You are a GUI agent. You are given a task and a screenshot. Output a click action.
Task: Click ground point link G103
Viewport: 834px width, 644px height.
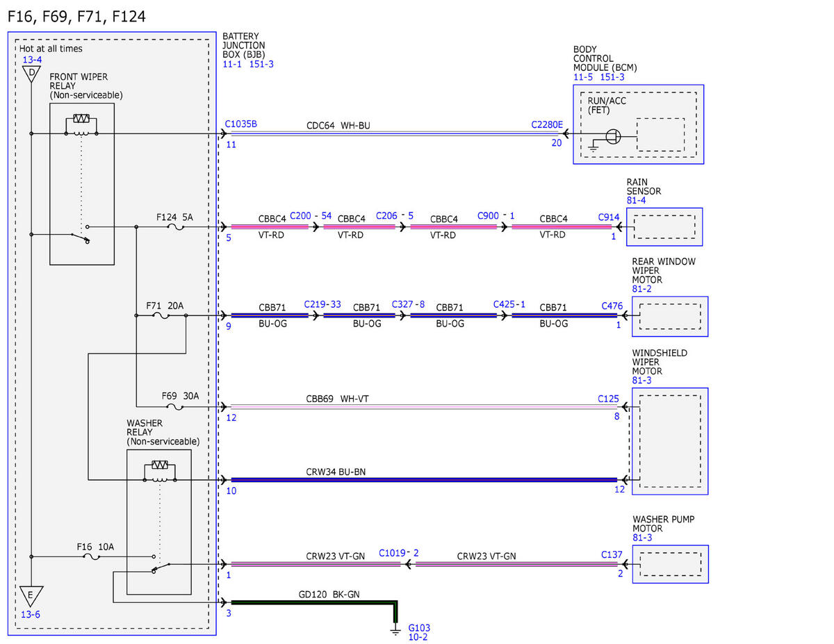coord(419,627)
